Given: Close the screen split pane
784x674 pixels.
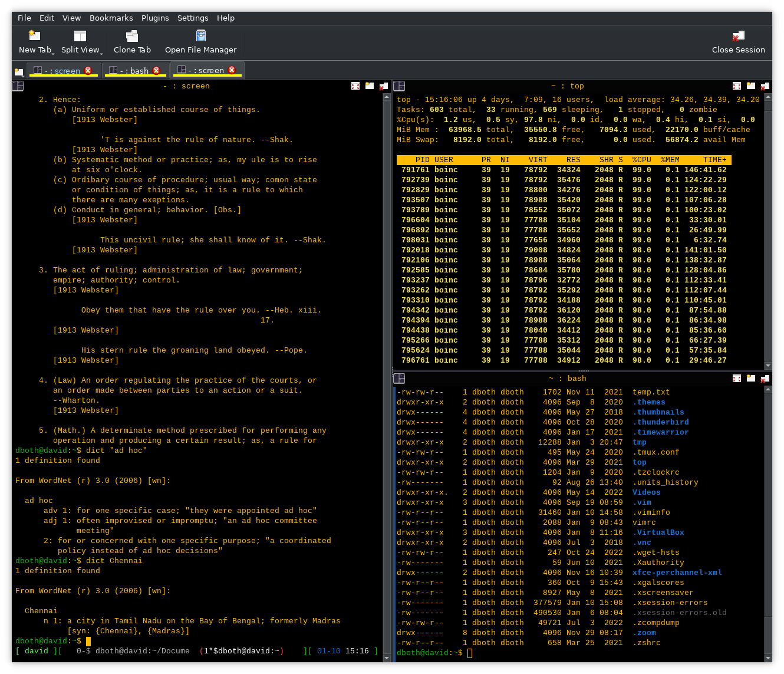Looking at the screenshot, I should click(x=384, y=86).
